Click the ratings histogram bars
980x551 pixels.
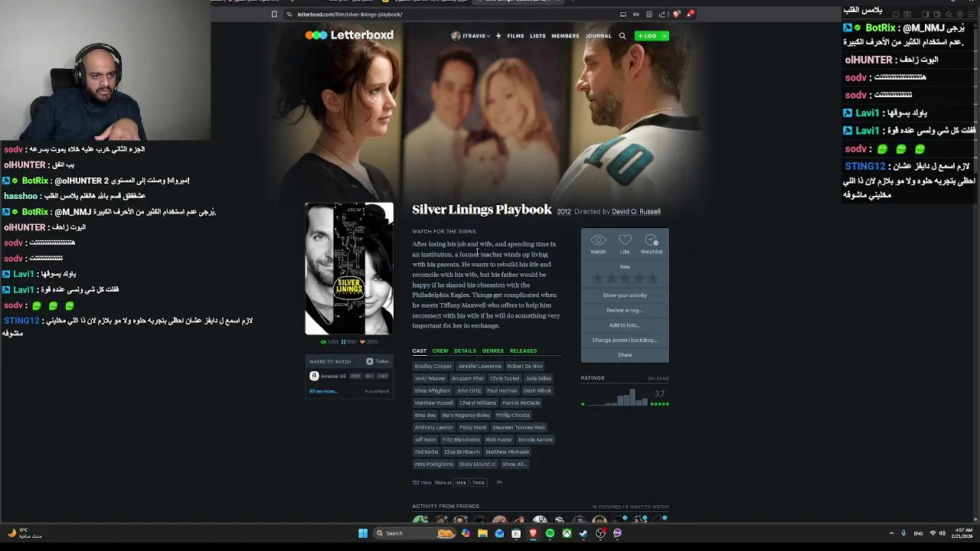616,398
